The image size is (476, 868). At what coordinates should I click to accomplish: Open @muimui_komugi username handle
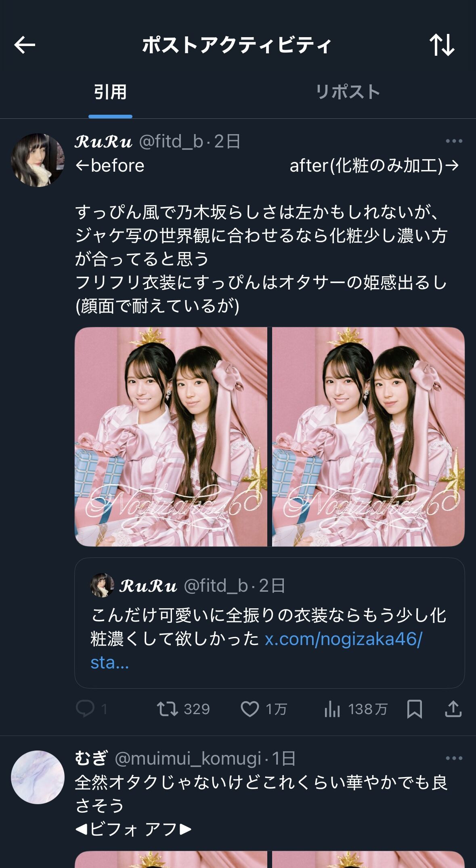pyautogui.click(x=188, y=759)
